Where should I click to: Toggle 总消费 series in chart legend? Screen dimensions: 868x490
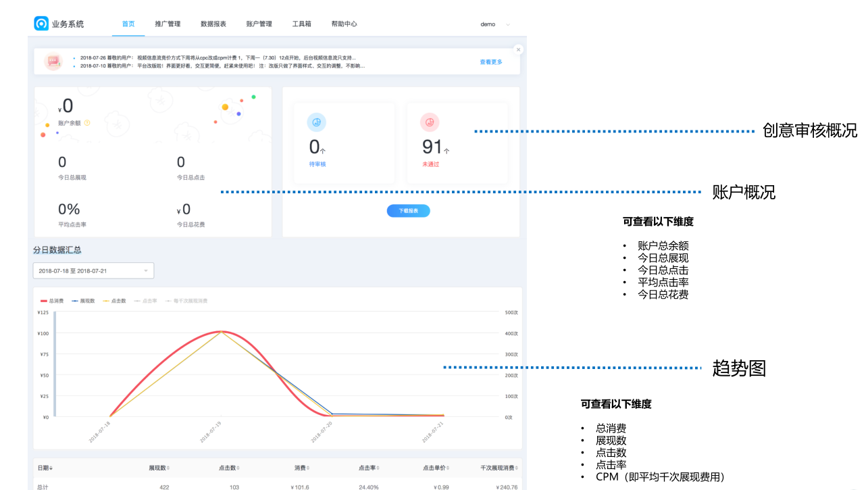52,301
